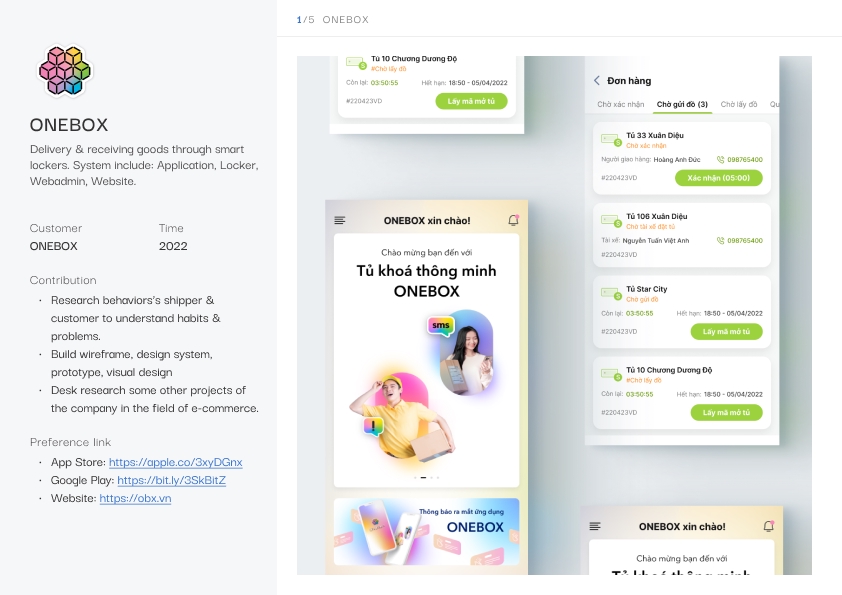Open the App Store link apple.co/3xyDGnx

(x=176, y=462)
